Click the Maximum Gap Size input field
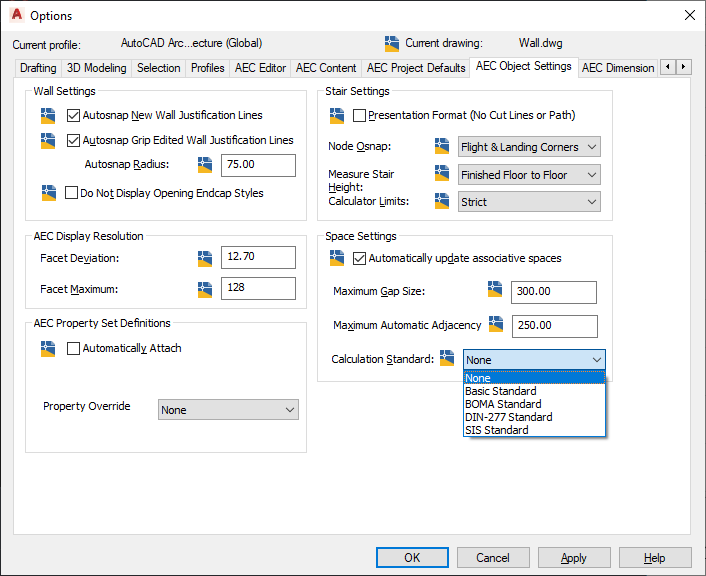The height and width of the screenshot is (576, 706). point(554,292)
